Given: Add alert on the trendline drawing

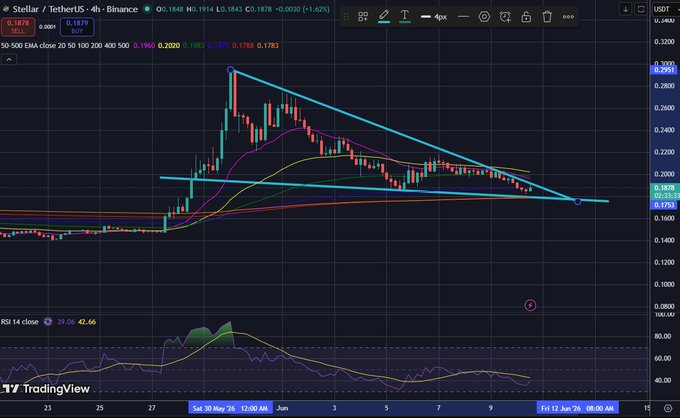Looking at the screenshot, I should click(x=505, y=17).
